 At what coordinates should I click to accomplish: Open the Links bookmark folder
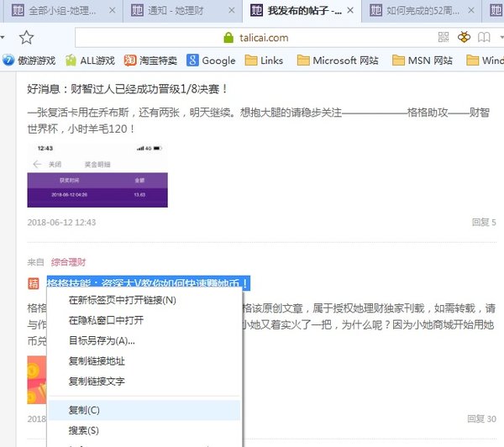pos(264,60)
